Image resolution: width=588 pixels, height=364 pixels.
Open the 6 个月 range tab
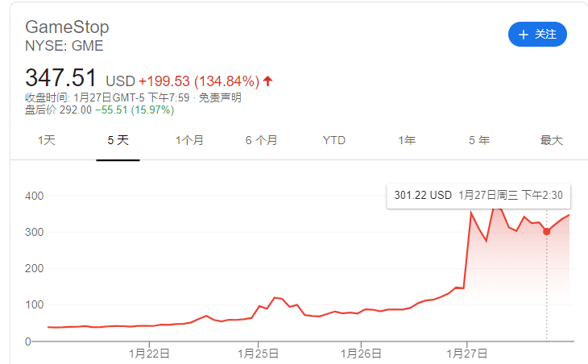point(261,140)
